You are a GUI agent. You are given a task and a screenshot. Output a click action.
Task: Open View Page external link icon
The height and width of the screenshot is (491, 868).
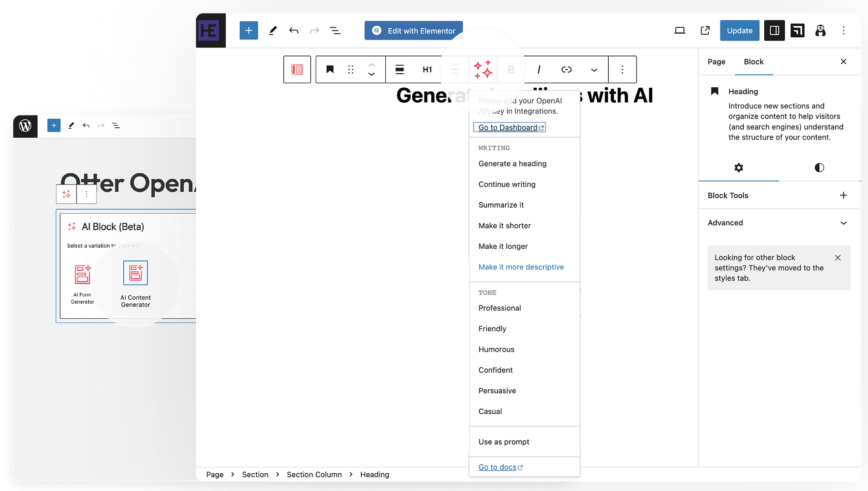tap(705, 30)
